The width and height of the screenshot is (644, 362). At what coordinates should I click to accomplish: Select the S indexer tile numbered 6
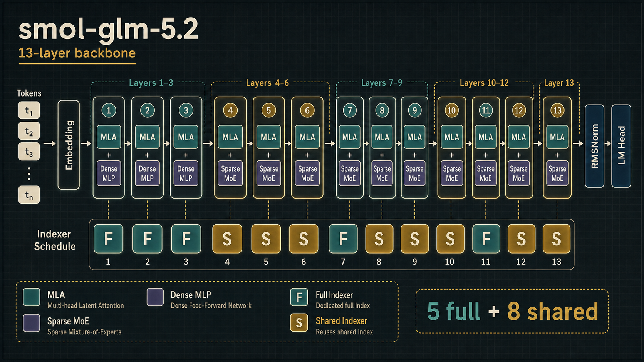point(304,239)
